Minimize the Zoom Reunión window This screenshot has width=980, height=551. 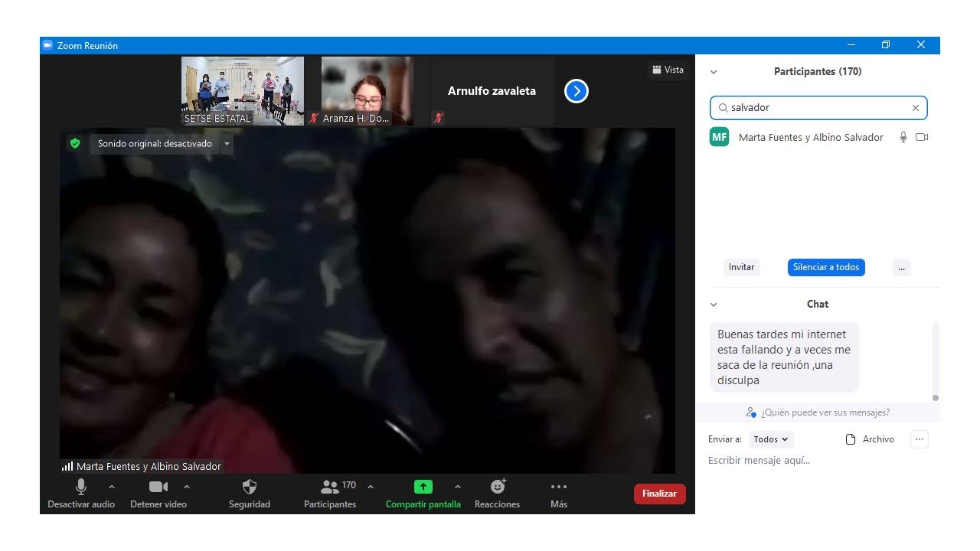(x=851, y=45)
